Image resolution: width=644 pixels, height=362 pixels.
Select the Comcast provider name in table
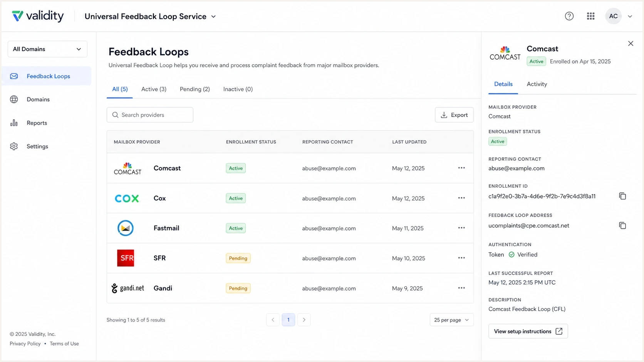tap(167, 168)
